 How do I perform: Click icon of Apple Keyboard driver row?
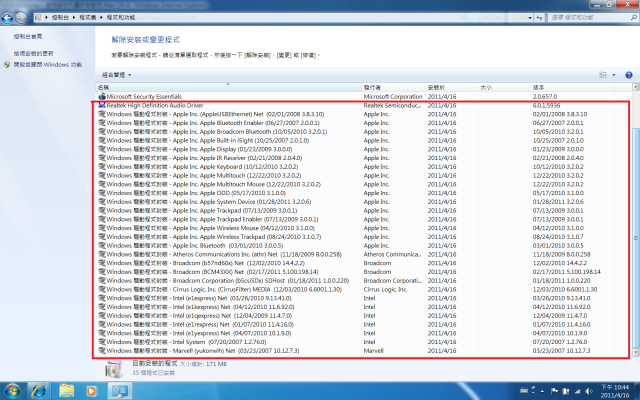point(102,167)
